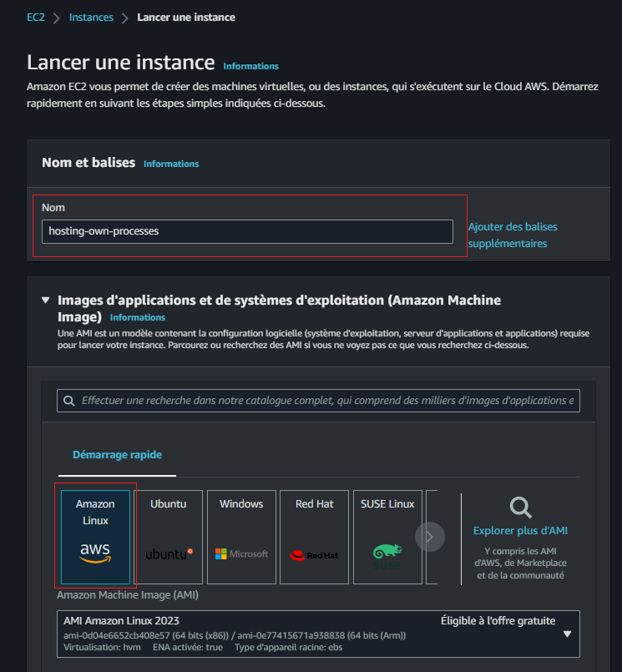Screen dimensions: 622x672
Task: Click the Red Hat logo icon
Action: click(x=314, y=555)
